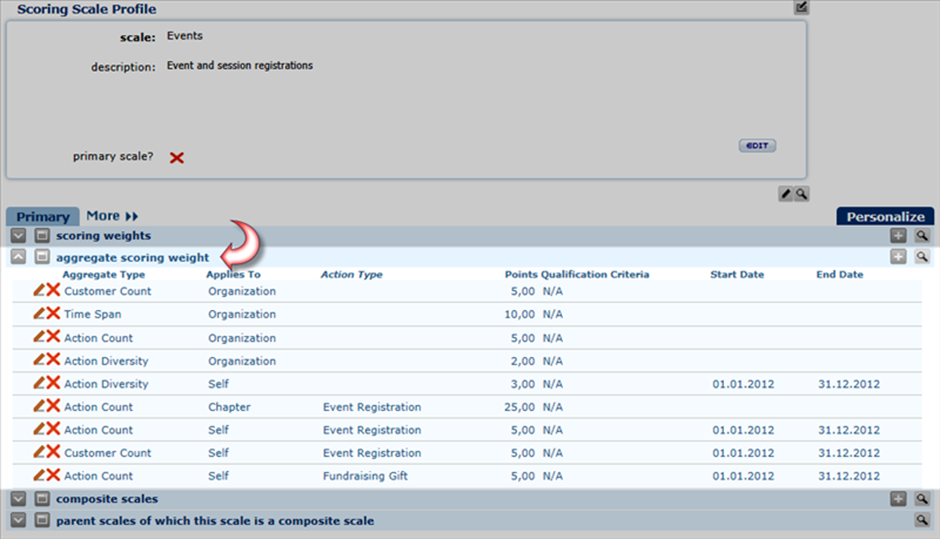Search within scoring weights section
Image resolution: width=940 pixels, height=539 pixels.
(x=922, y=236)
